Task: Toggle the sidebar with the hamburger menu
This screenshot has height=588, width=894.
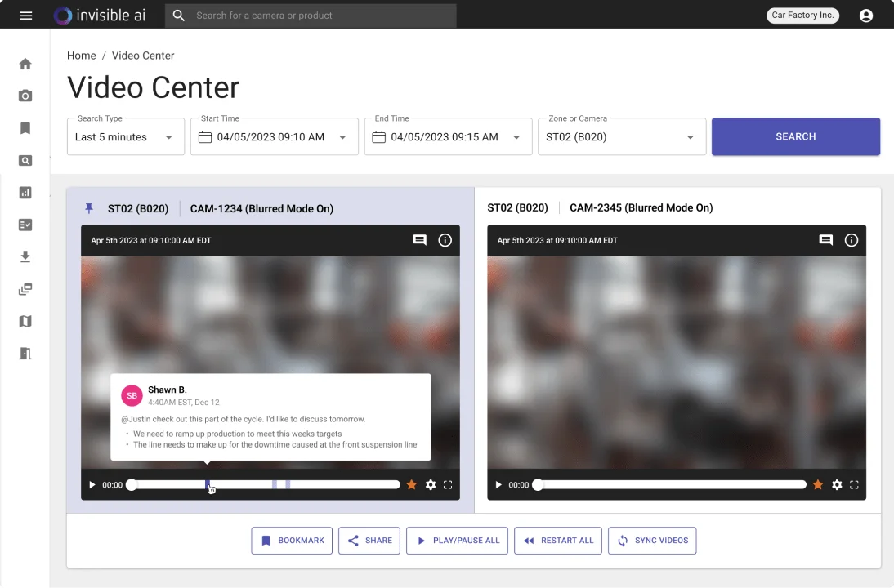Action: [25, 15]
